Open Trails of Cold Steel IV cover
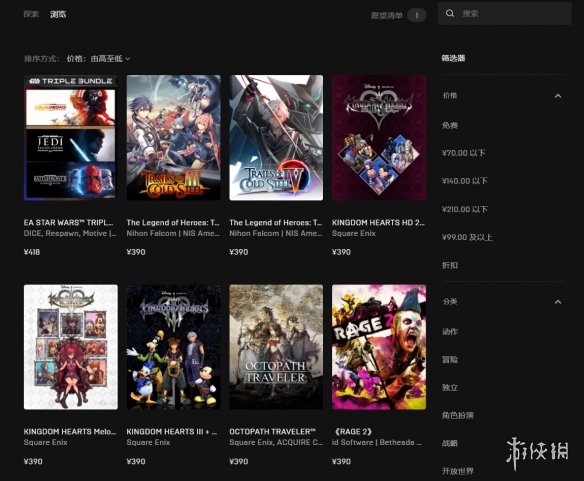The width and height of the screenshot is (584, 481). coord(276,137)
